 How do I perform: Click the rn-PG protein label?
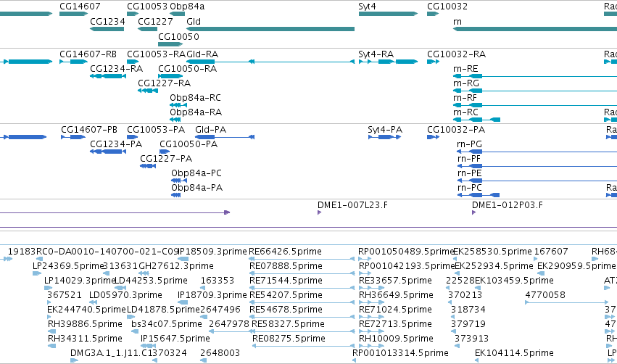coord(469,144)
